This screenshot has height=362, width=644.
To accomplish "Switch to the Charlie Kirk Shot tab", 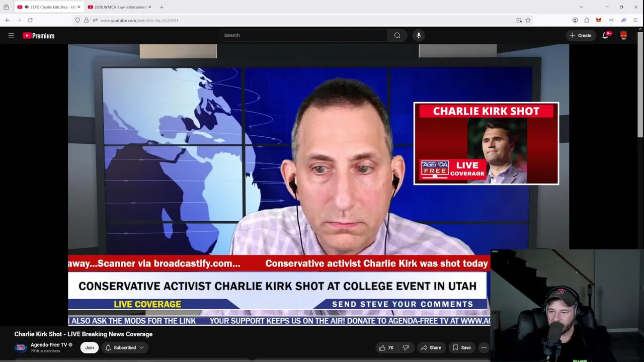I will pyautogui.click(x=48, y=7).
